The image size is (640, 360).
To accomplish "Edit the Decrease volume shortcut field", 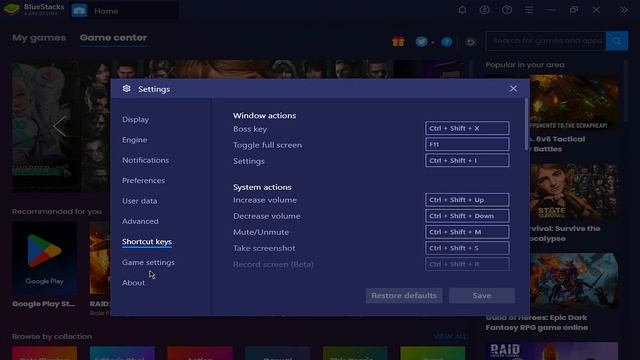I will coord(467,216).
